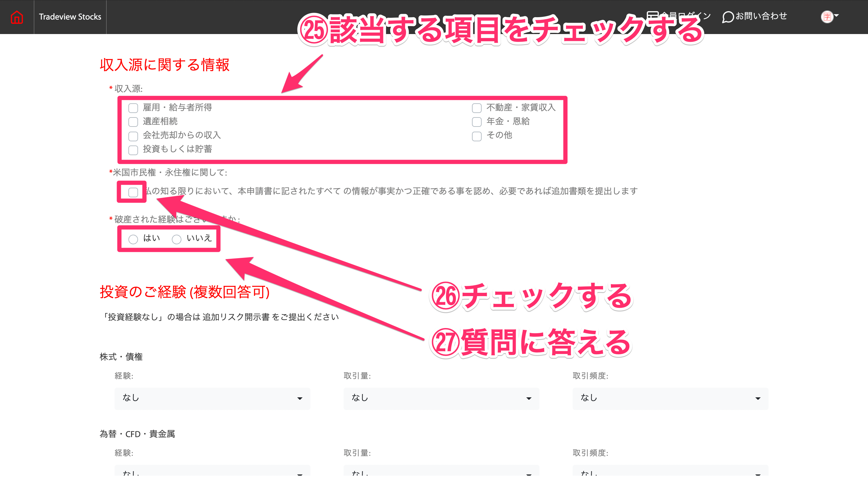Select いいえ for bankruptcy question

pyautogui.click(x=177, y=239)
